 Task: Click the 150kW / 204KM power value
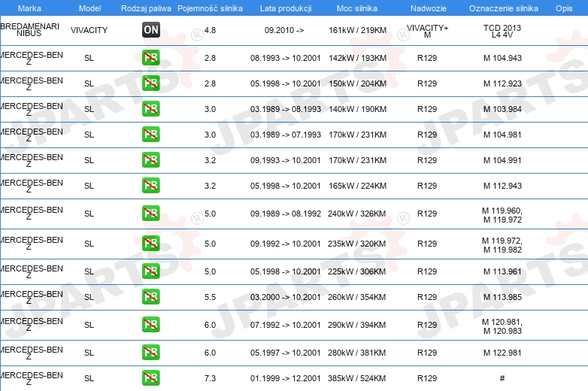(357, 83)
